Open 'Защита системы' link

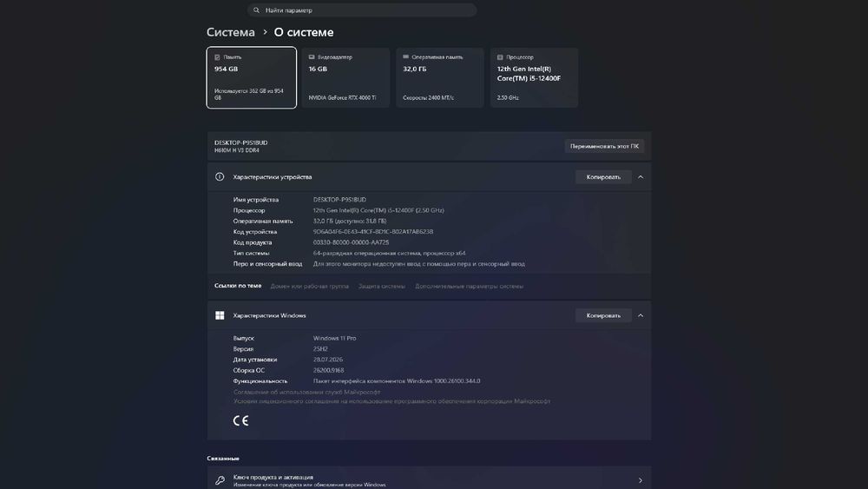coord(381,287)
